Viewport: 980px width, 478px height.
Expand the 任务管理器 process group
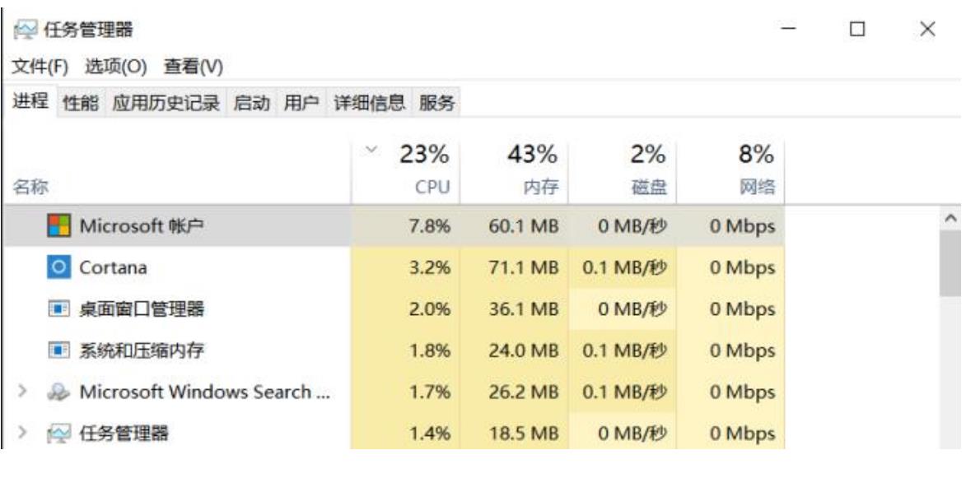click(22, 433)
